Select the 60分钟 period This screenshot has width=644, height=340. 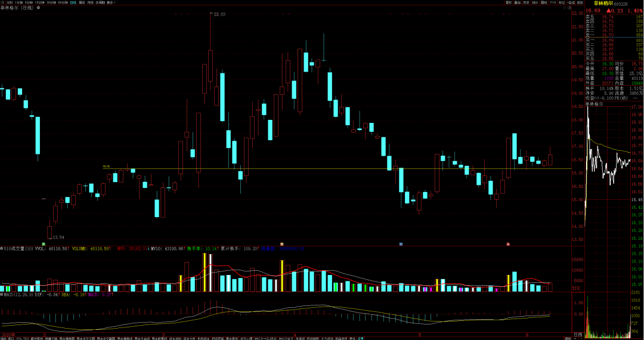tap(63, 2)
